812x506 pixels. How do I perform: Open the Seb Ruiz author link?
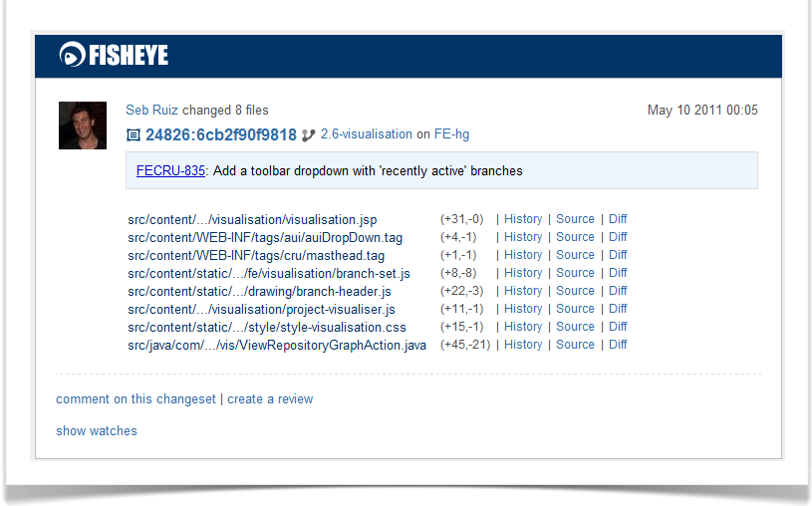point(151,110)
